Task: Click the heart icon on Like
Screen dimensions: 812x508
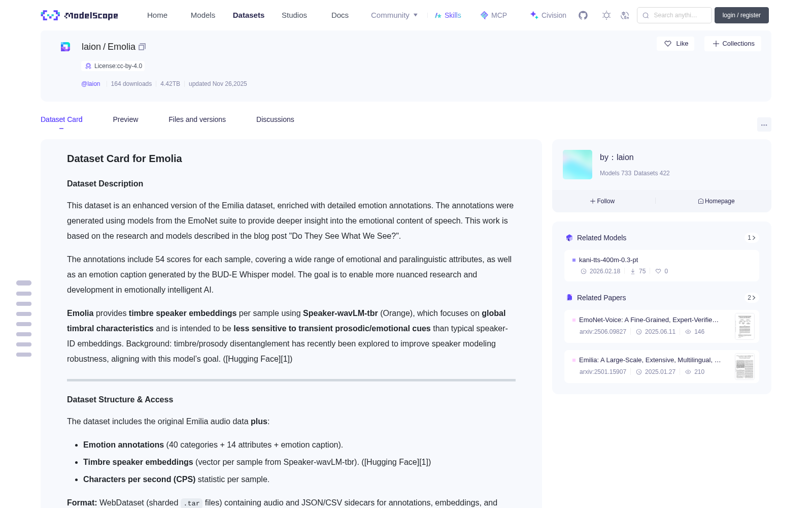Action: coord(668,44)
